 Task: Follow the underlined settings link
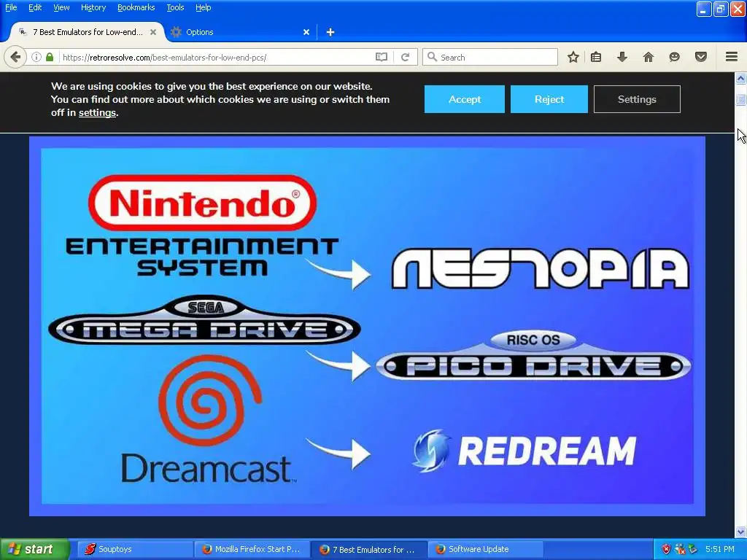point(97,113)
